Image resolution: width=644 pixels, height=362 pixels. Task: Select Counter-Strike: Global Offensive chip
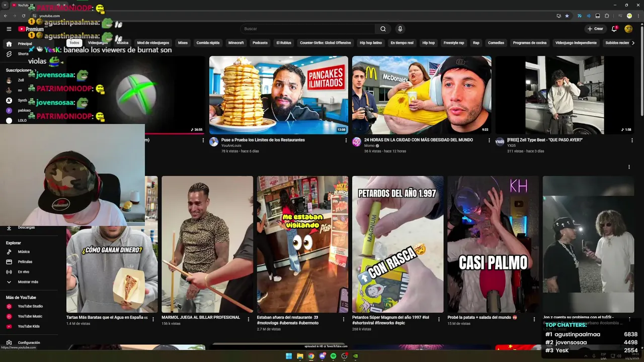[326, 43]
